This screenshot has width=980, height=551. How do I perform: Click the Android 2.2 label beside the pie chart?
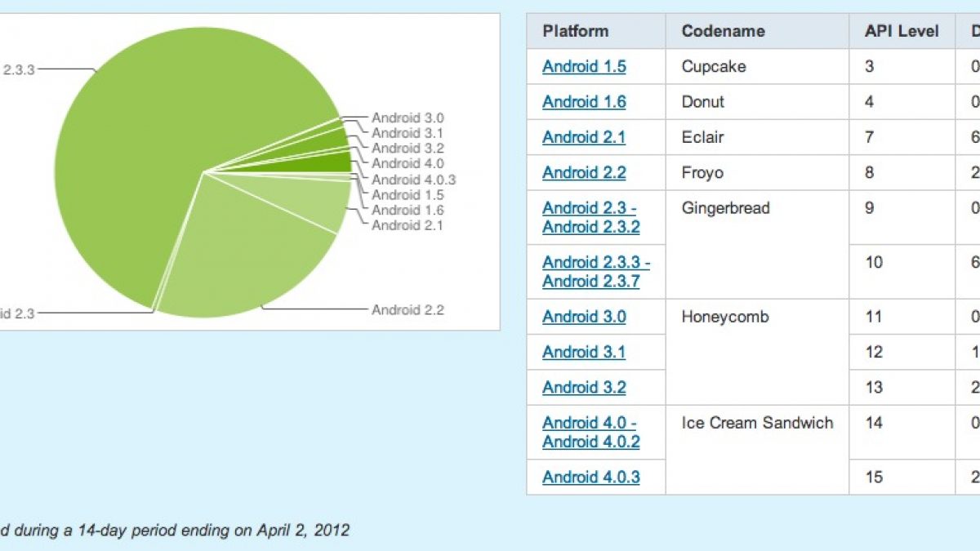coord(408,310)
